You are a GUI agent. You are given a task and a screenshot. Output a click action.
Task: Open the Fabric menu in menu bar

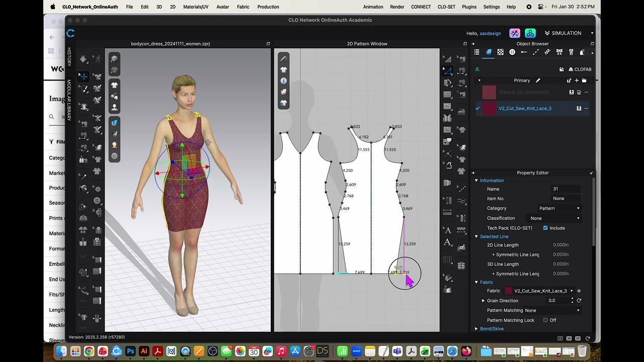(x=243, y=7)
